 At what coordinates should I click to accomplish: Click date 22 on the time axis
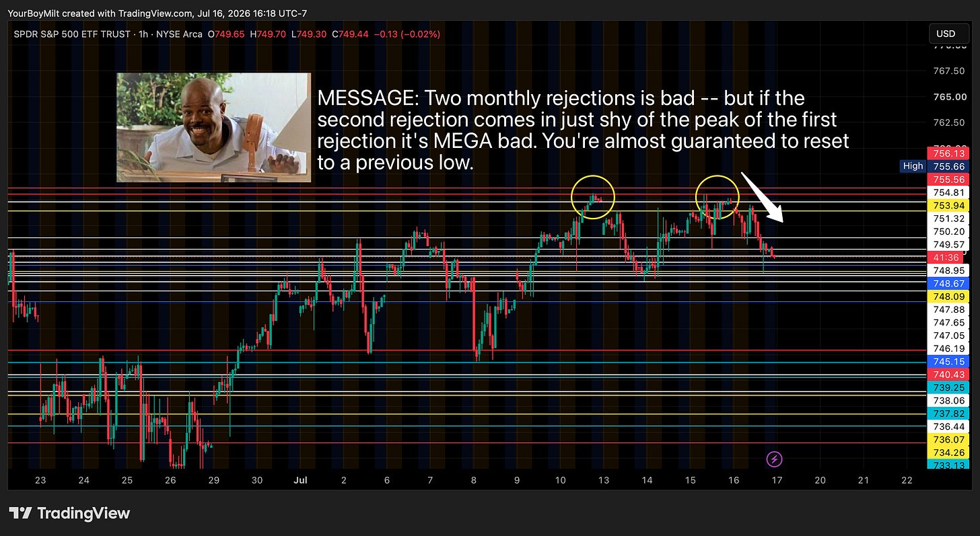click(x=907, y=480)
